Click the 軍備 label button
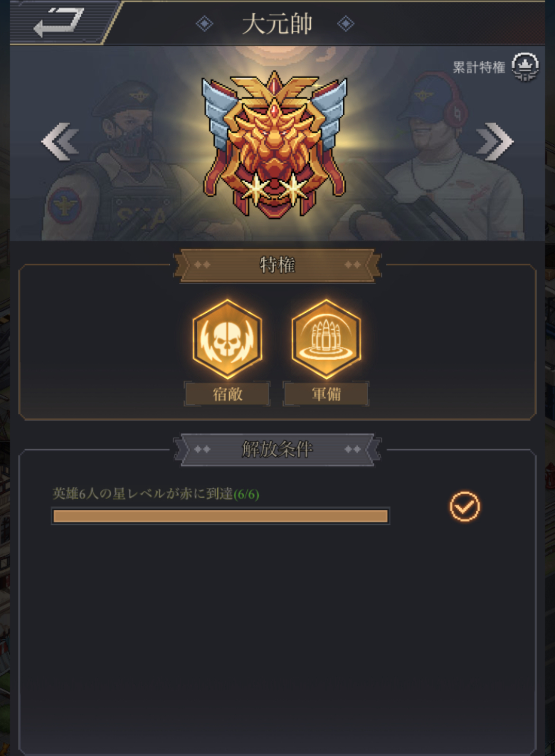555x756 pixels. (x=326, y=394)
